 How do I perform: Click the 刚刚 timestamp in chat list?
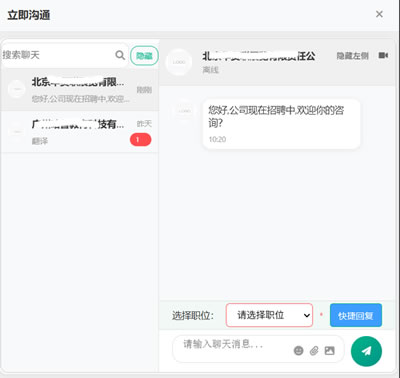[x=144, y=90]
